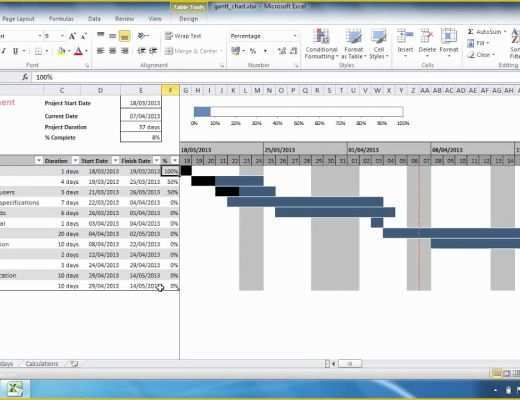520x400 pixels.
Task: Align text right
Action: pyautogui.click(x=124, y=51)
